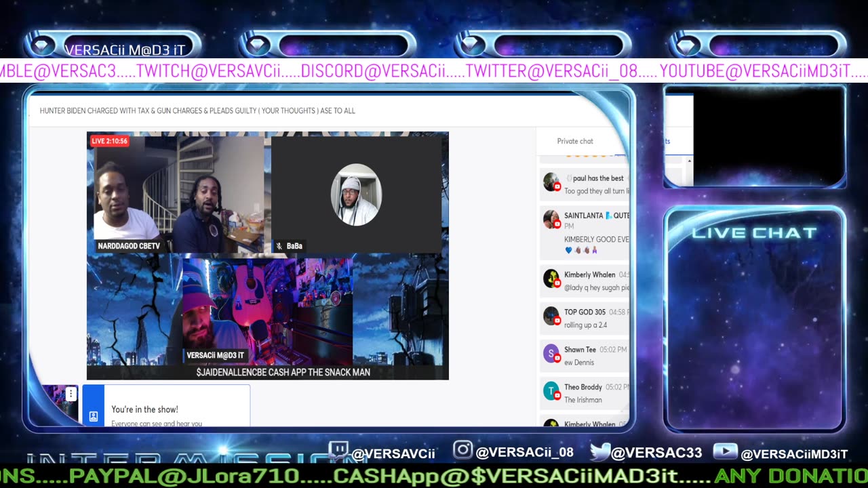Click the YouTube icon beside @VERSACiiMD3iT

(x=726, y=452)
